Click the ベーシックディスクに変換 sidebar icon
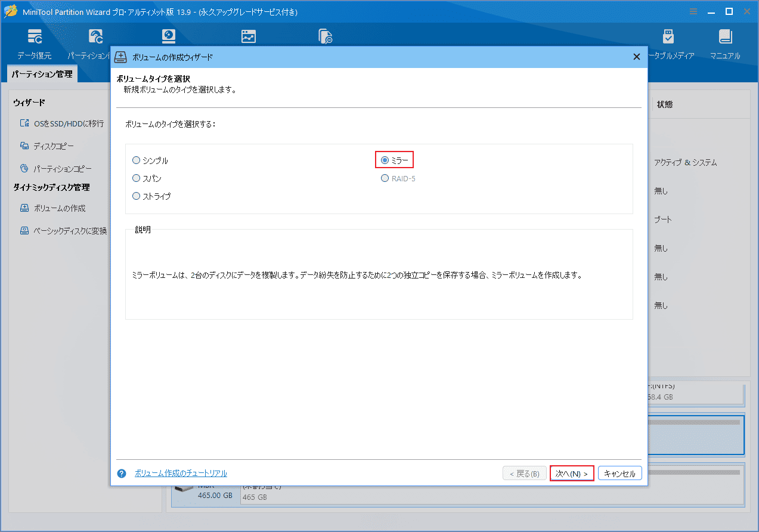Image resolution: width=759 pixels, height=532 pixels. [x=24, y=230]
